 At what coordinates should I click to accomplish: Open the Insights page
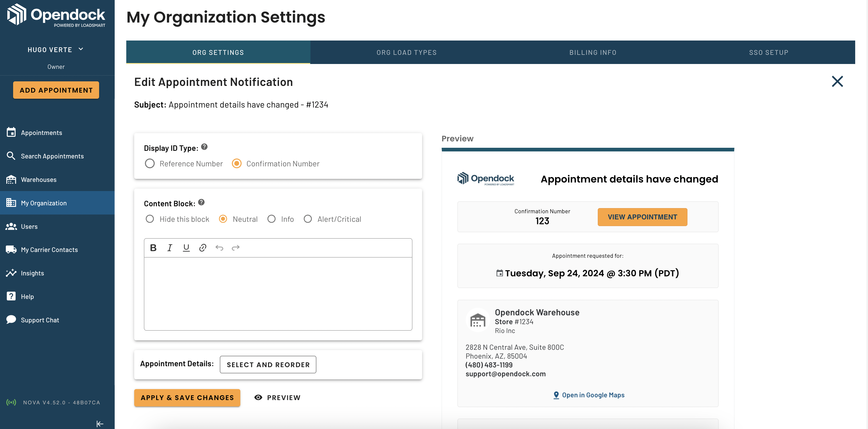(x=32, y=273)
